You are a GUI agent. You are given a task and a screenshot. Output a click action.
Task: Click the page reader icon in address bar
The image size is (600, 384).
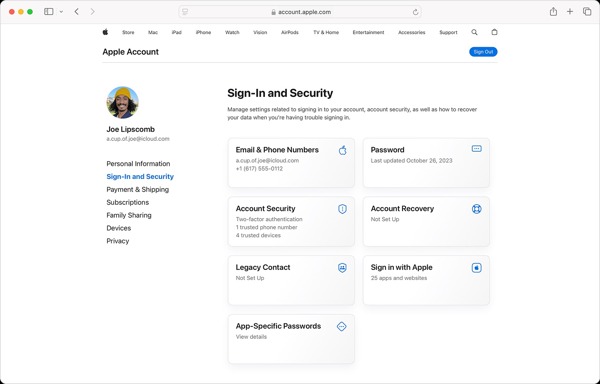pos(185,12)
